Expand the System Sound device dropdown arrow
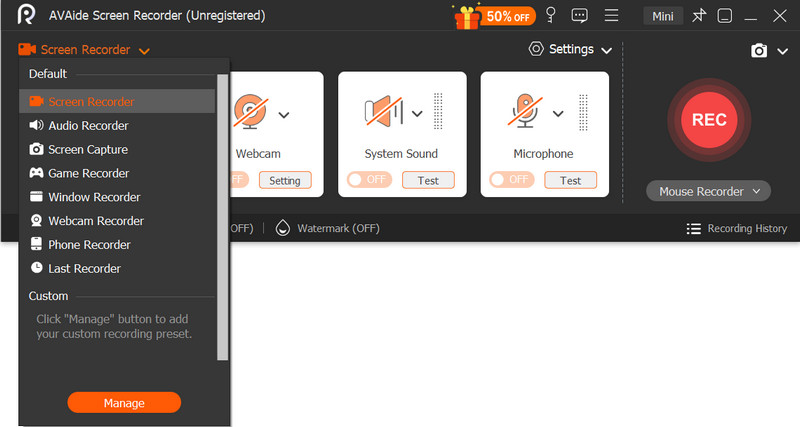The width and height of the screenshot is (800, 427). pos(417,114)
